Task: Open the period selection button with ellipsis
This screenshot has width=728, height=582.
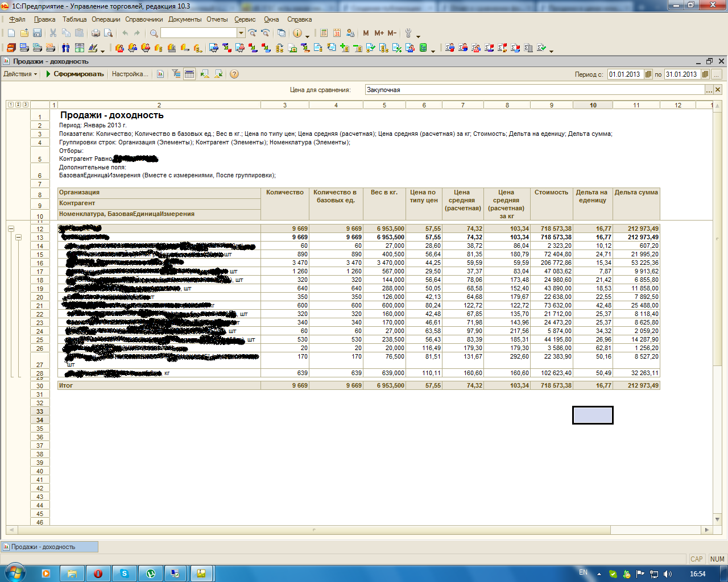Action: coord(717,74)
